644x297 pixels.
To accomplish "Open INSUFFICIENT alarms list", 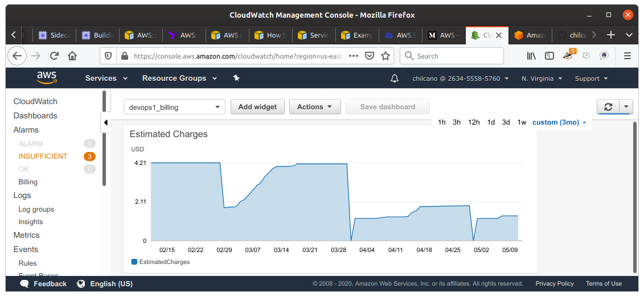I will coord(43,156).
